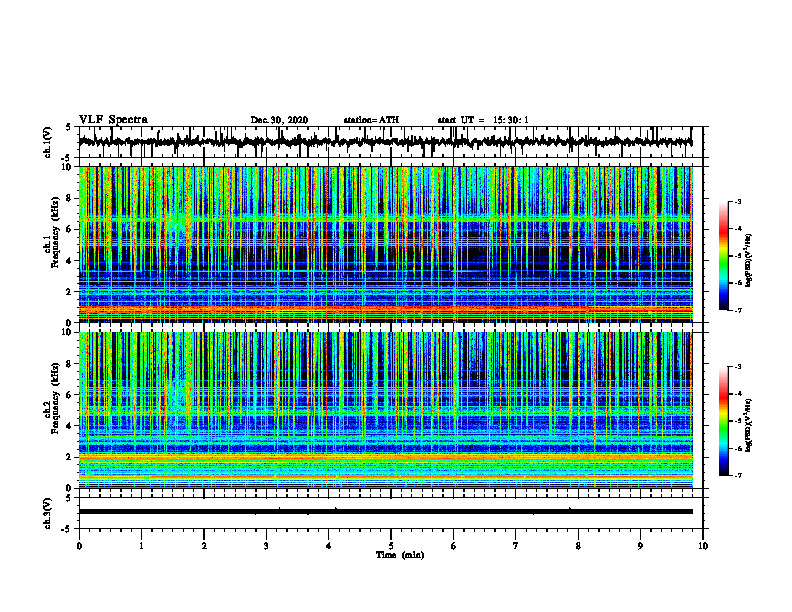Select the ch.2 "Frequency (kHz)" axis label
Image resolution: width=792 pixels, height=612 pixels.
tap(55, 398)
